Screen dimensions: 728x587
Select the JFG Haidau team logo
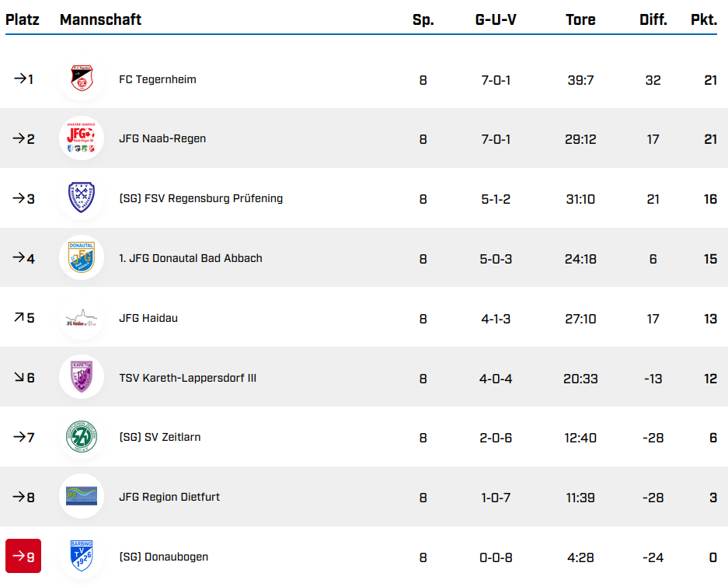(82, 318)
